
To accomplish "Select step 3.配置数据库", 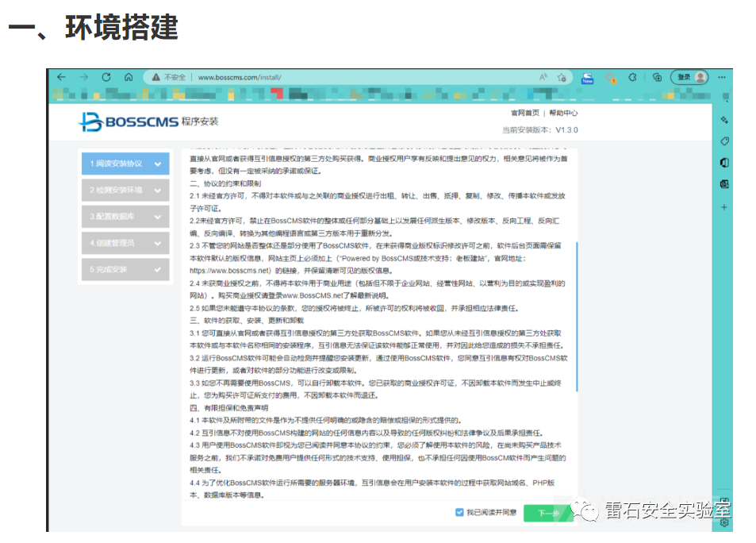I will 125,217.
